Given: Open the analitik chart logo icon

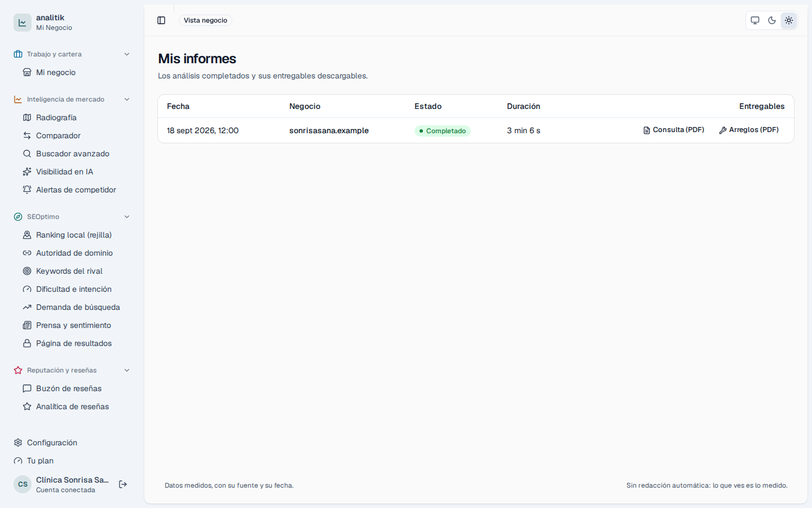Looking at the screenshot, I should [23, 23].
